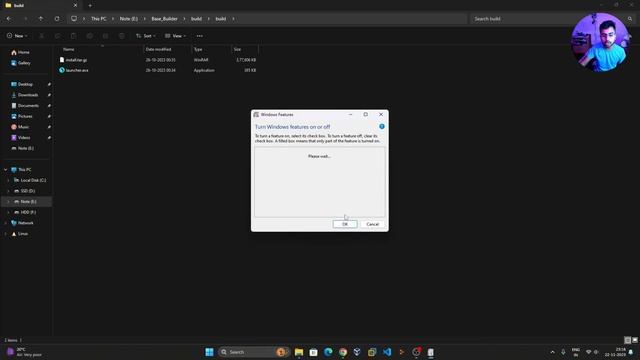
Task: Switch to details view layout icon
Action: coord(627,340)
